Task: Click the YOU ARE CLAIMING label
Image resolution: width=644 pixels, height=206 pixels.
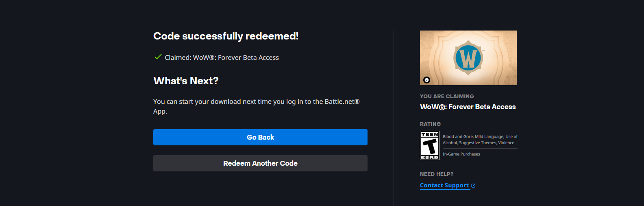Action: tap(447, 96)
